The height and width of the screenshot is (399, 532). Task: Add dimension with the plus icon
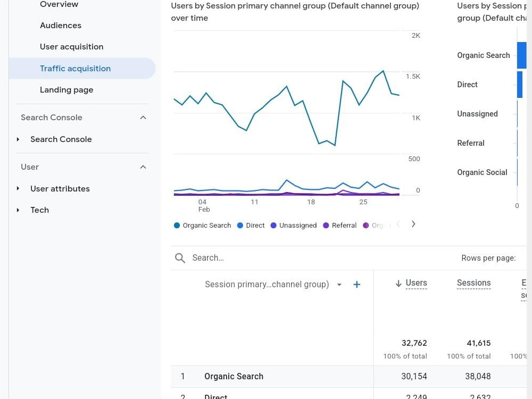point(356,284)
